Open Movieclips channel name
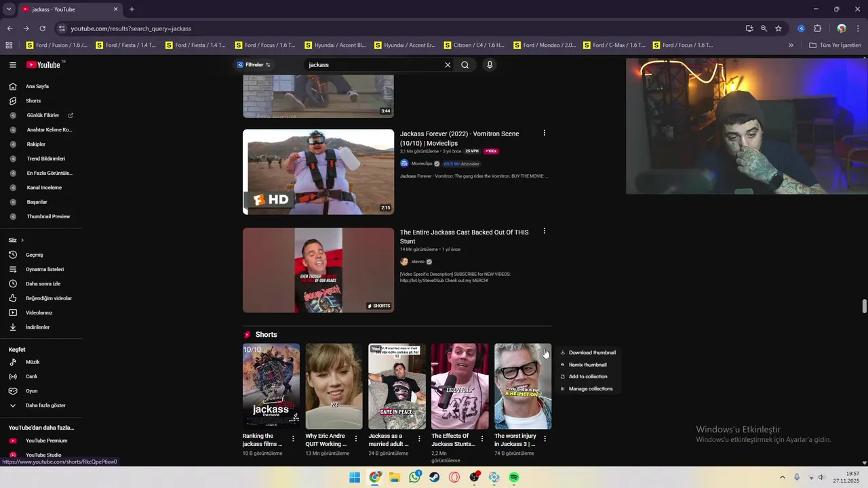This screenshot has height=488, width=868. (x=422, y=164)
